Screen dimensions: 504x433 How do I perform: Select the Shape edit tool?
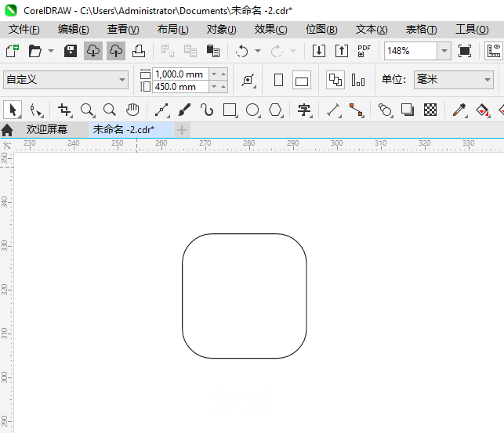(36, 110)
